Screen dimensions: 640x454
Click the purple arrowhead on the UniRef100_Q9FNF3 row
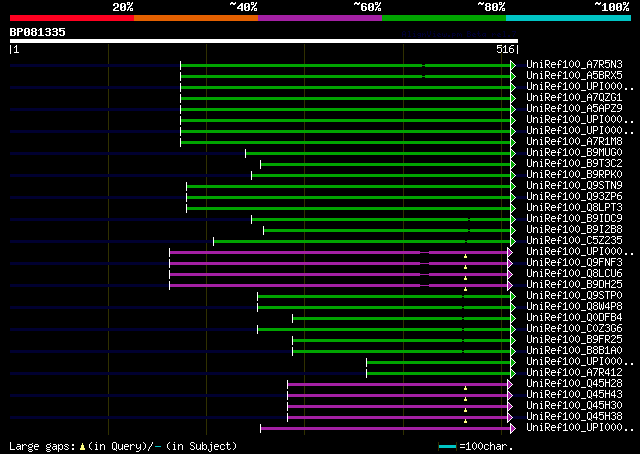click(510, 264)
